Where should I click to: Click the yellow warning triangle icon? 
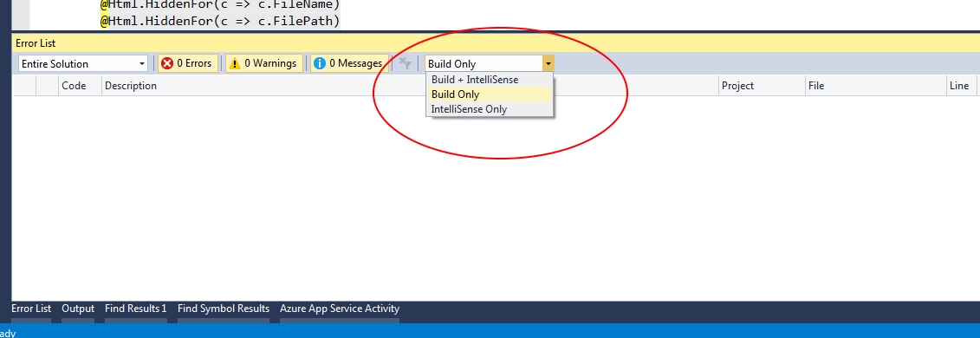point(235,63)
